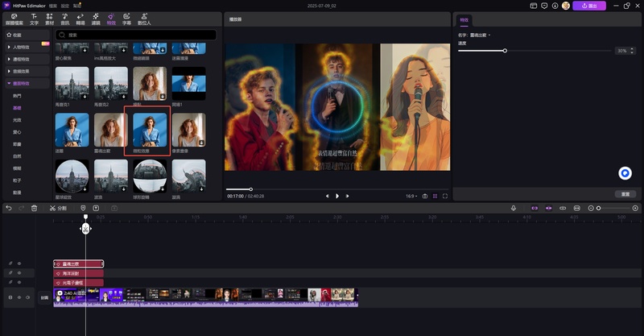The image size is (644, 336).
Task: Open the 數位人 digital human panel
Action: click(x=144, y=18)
